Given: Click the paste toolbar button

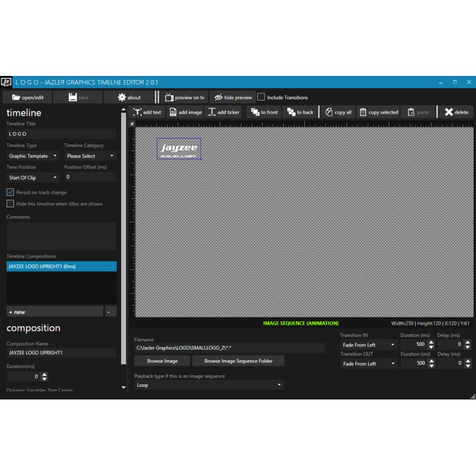Looking at the screenshot, I should click(x=418, y=112).
